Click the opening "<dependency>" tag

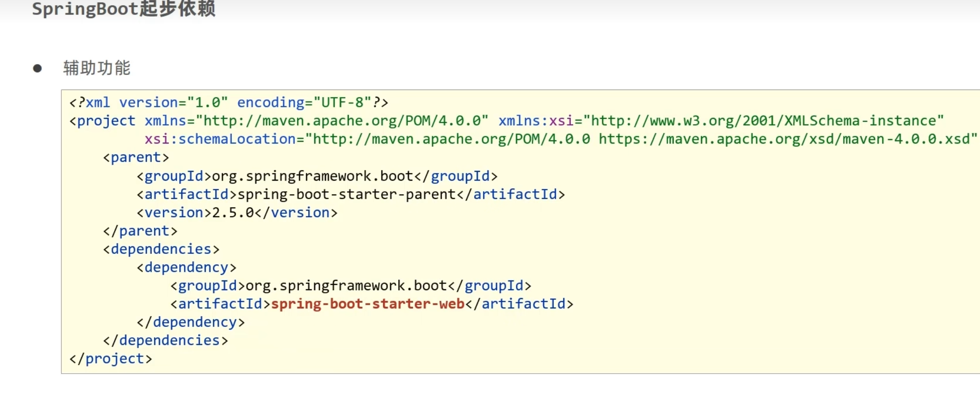coord(186,267)
